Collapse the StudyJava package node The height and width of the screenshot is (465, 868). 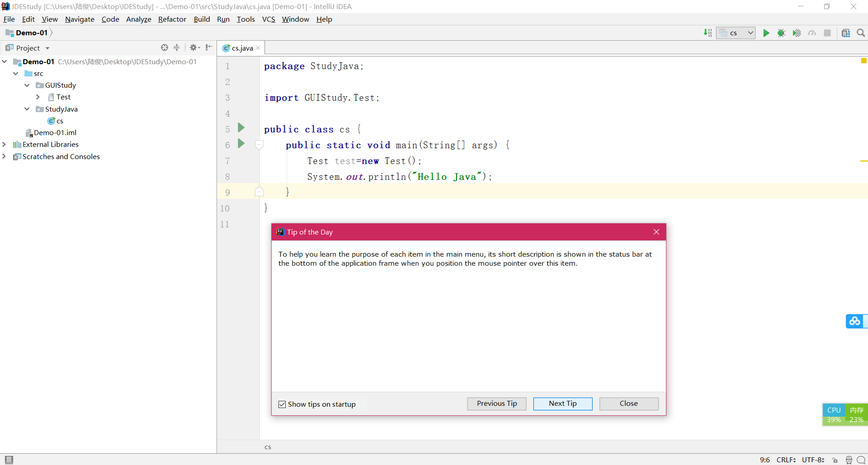[x=27, y=109]
